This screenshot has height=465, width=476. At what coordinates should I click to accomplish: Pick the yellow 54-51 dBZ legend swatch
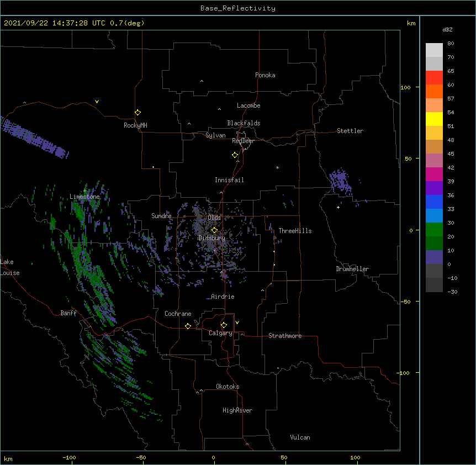click(x=434, y=119)
